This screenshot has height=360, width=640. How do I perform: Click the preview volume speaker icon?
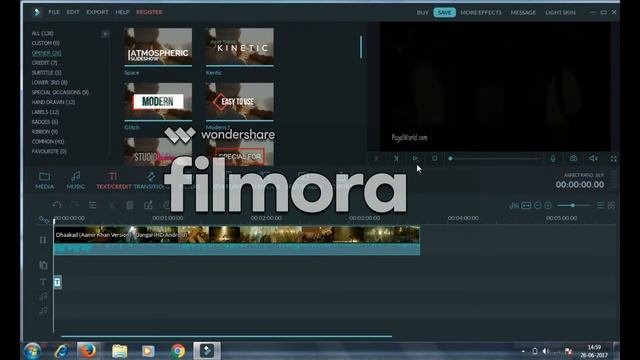(593, 158)
